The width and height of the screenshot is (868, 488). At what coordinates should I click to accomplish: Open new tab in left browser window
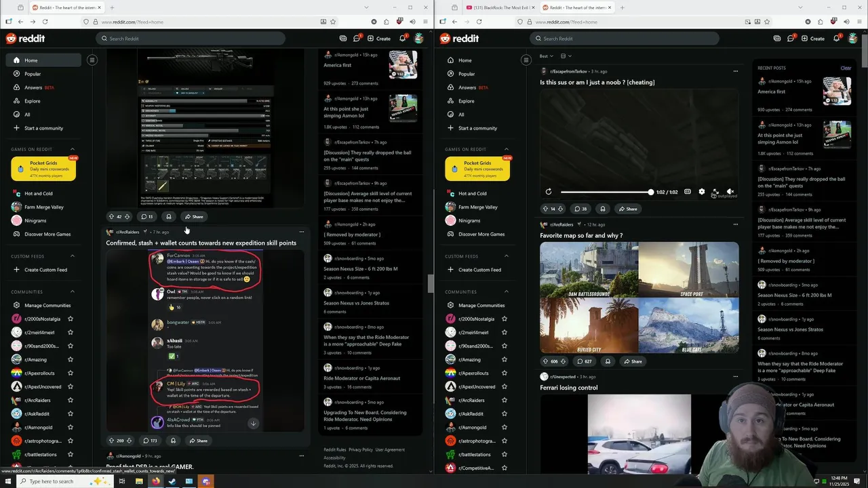112,7
